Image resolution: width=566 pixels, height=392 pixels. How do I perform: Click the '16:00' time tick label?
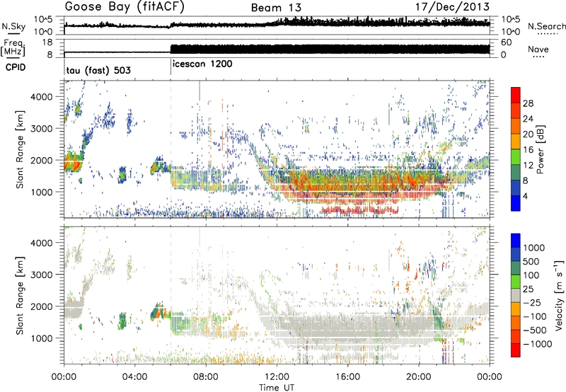(347, 377)
